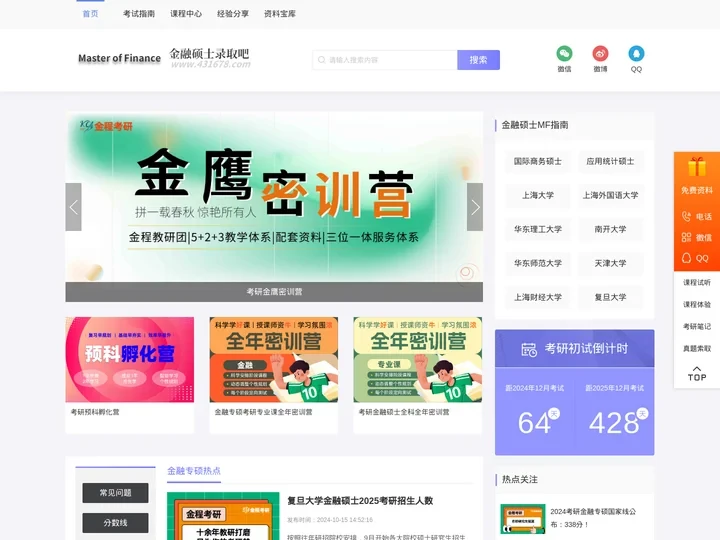Click the QQ penguin icon in orange sidebar

(686, 258)
